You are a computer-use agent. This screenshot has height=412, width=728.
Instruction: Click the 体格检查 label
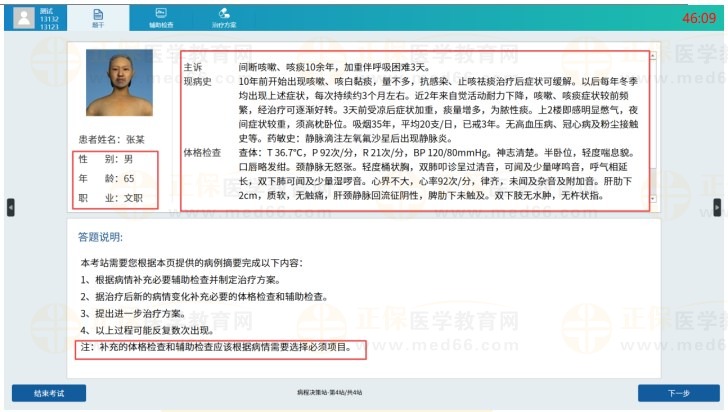[202, 152]
